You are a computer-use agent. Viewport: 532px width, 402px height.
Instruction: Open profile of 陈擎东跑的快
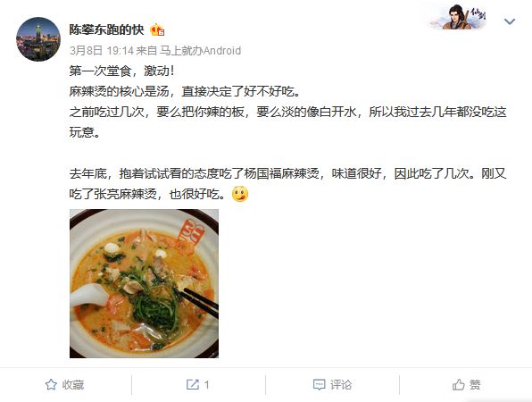tap(106, 29)
